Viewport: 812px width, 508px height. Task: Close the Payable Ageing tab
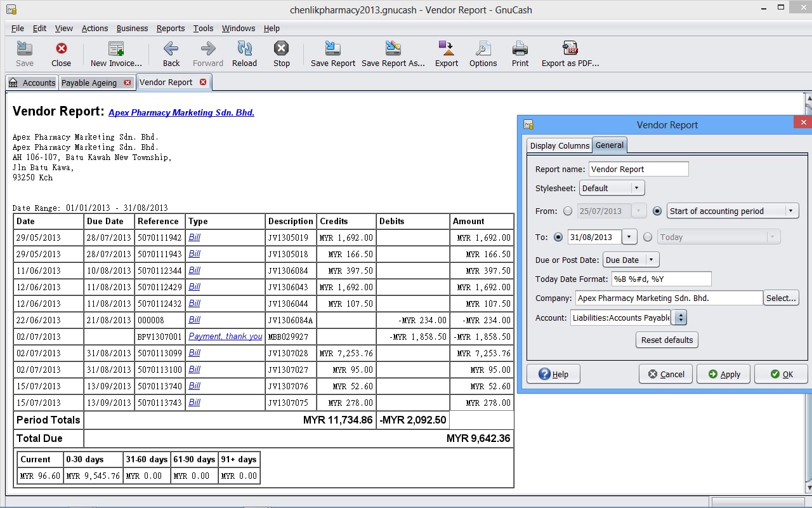(x=127, y=83)
